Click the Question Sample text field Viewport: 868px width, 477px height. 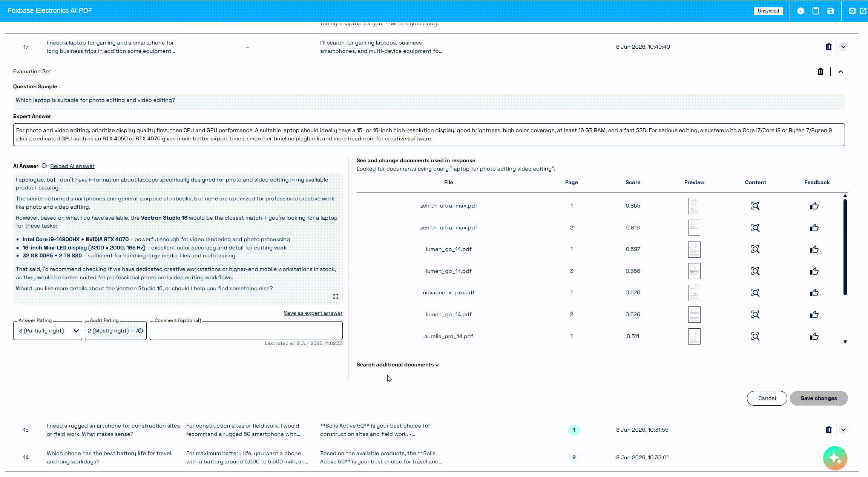(429, 101)
